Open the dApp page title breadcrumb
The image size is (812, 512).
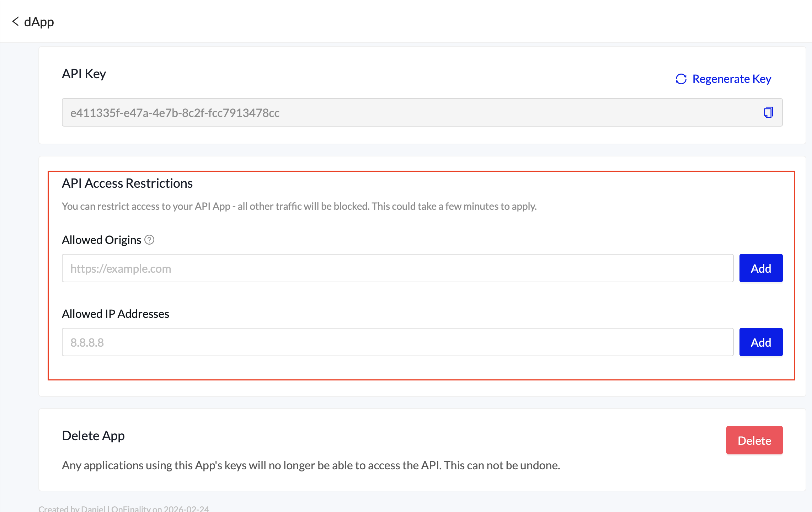(39, 22)
